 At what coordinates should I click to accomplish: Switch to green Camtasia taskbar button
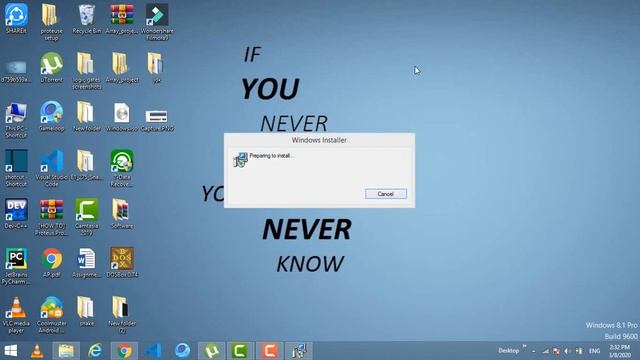(240, 351)
